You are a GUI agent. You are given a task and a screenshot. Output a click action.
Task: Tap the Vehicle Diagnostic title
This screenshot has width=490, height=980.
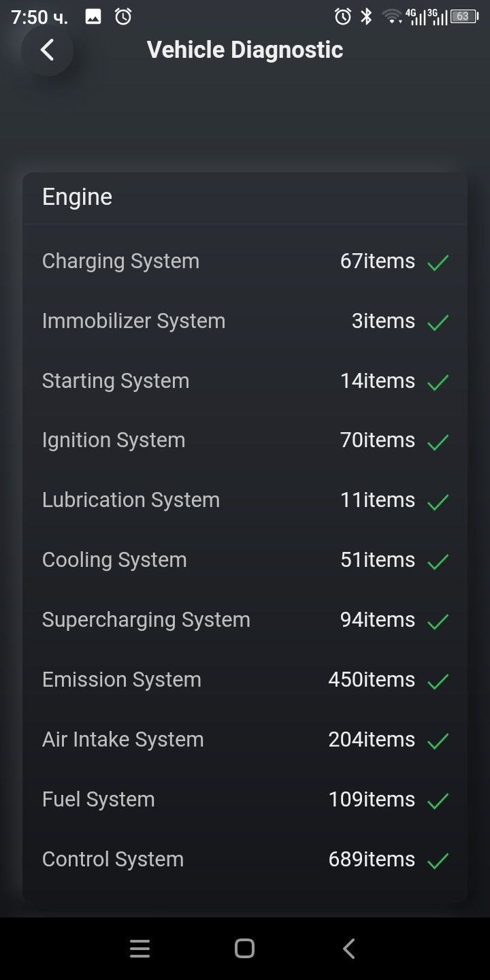[x=245, y=50]
